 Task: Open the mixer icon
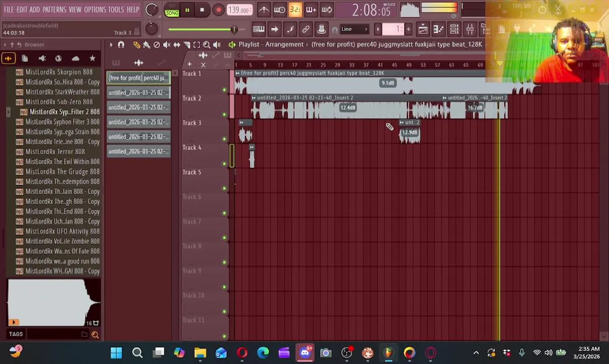click(x=470, y=29)
